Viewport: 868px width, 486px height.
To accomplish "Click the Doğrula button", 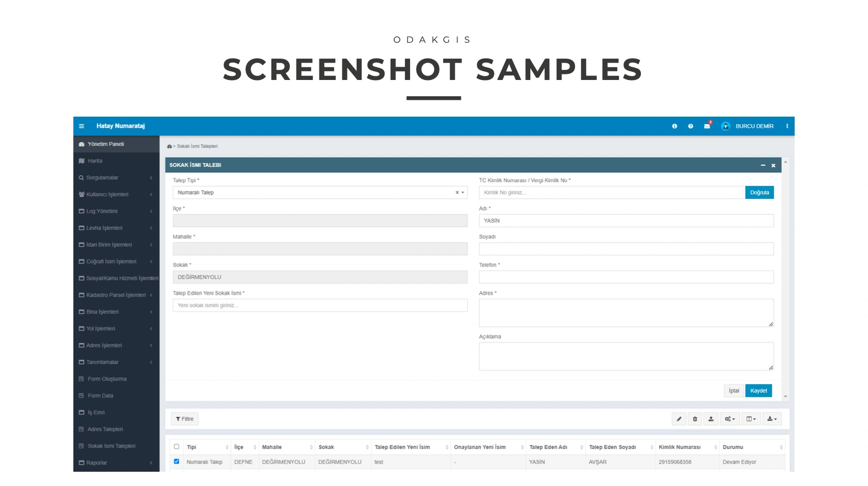I will 759,193.
